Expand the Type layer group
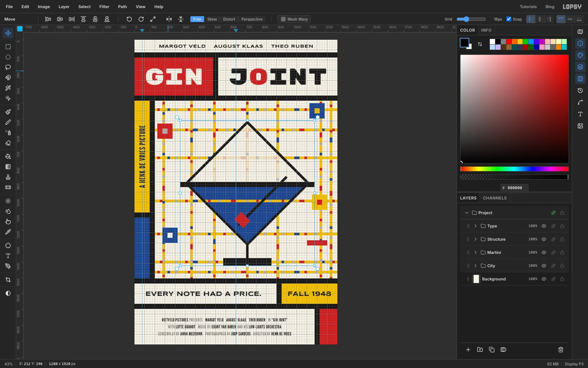 coord(475,226)
